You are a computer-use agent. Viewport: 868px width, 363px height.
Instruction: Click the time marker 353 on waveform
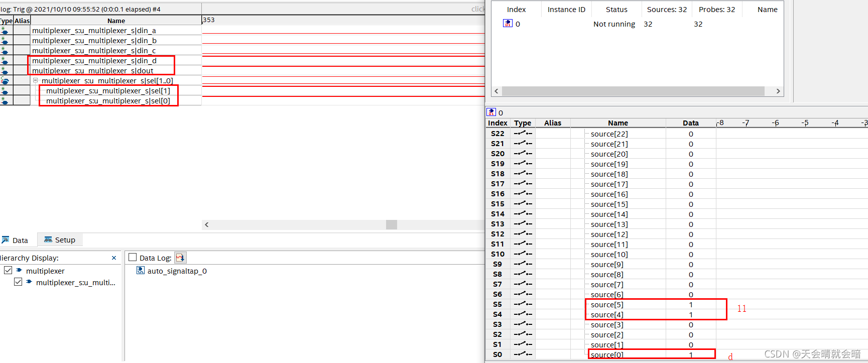(209, 20)
